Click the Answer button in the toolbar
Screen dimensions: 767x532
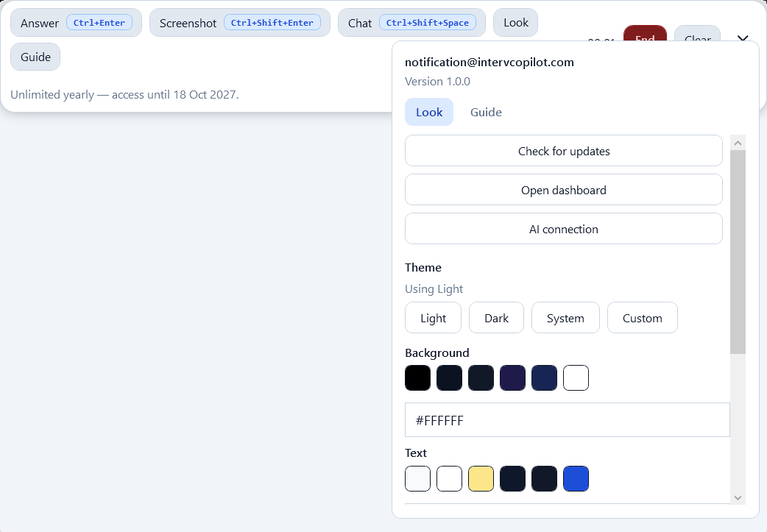pyautogui.click(x=76, y=23)
